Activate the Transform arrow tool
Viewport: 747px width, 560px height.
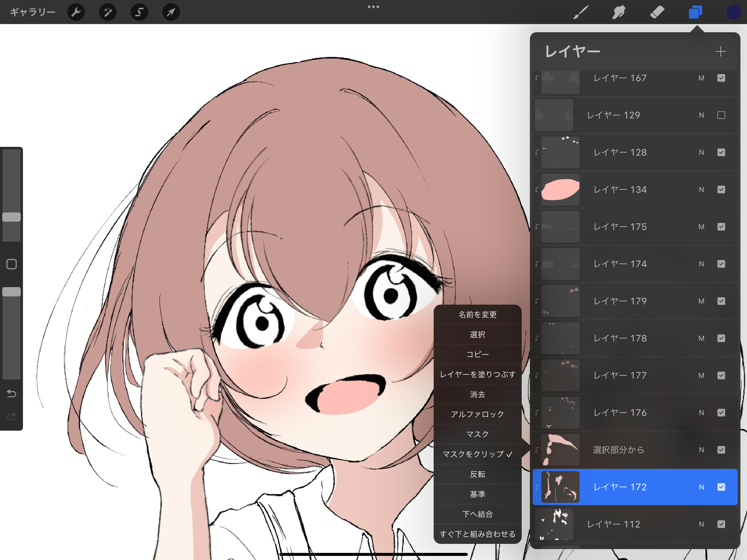171,12
